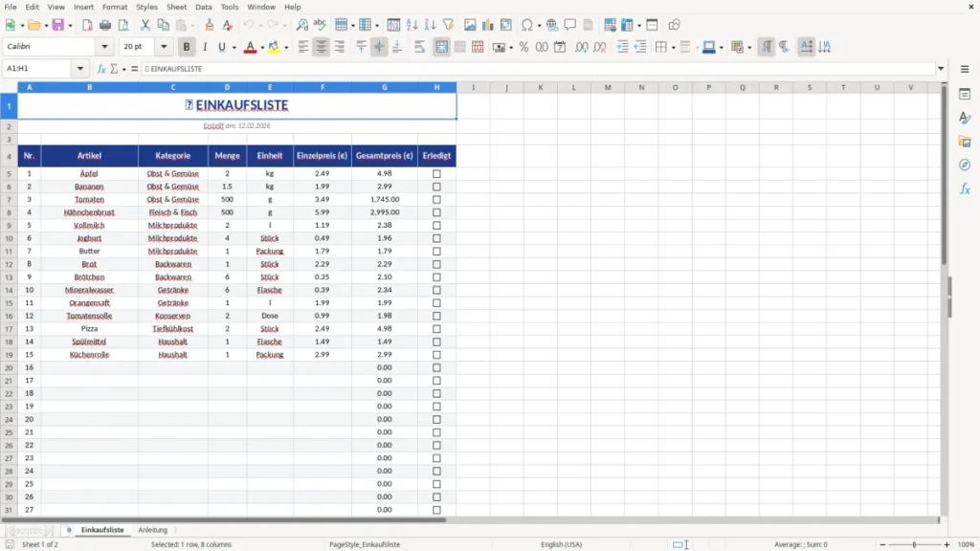
Task: Expand the Name Box dropdown
Action: (x=80, y=69)
